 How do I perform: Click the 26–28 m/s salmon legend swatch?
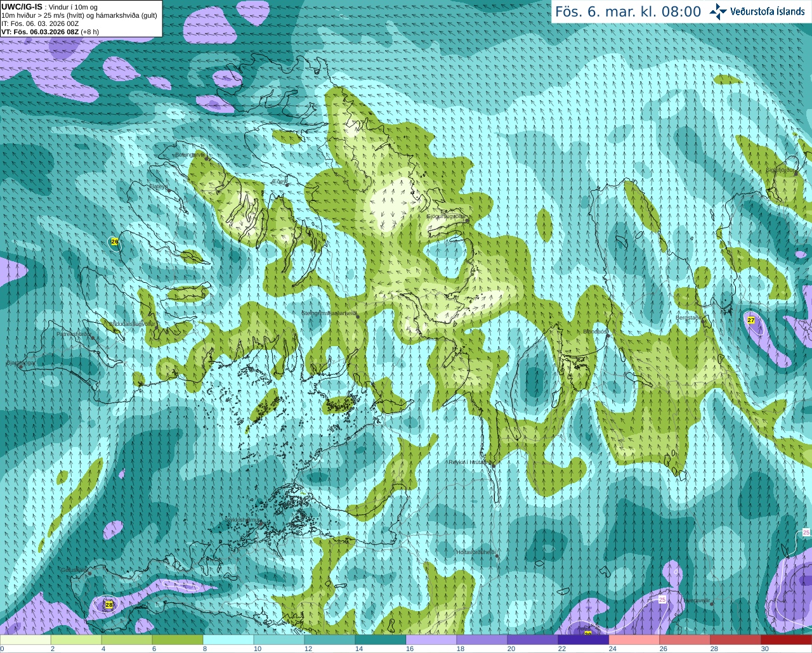685,640
